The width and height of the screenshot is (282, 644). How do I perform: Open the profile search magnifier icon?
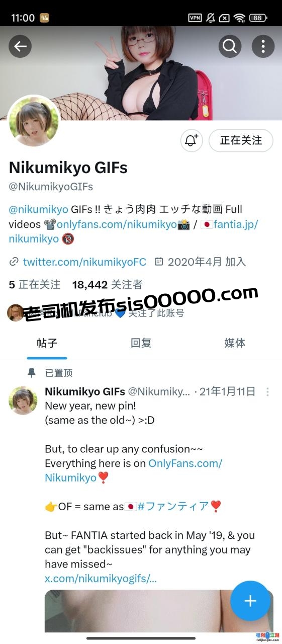[x=230, y=47]
